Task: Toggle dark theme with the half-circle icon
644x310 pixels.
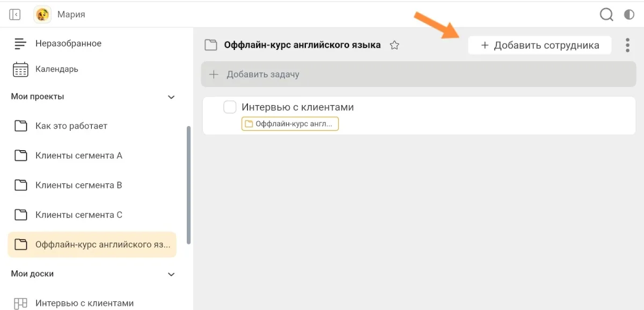Action: tap(629, 14)
